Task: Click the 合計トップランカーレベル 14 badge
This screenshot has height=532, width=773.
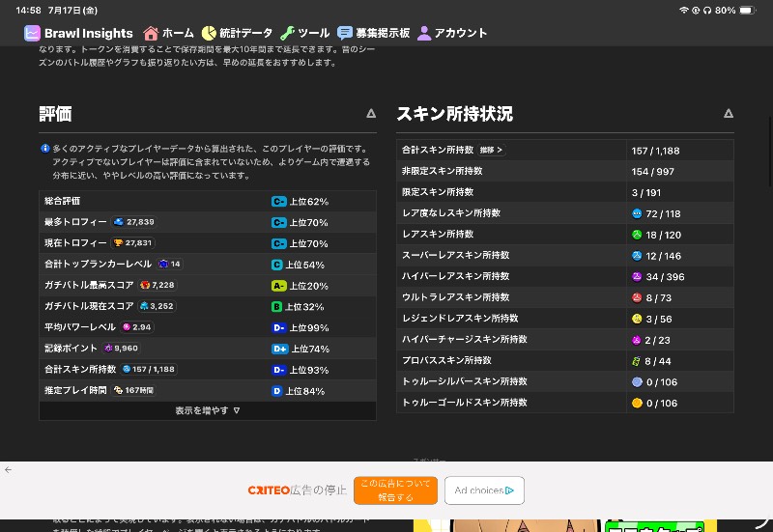Action: click(x=169, y=264)
